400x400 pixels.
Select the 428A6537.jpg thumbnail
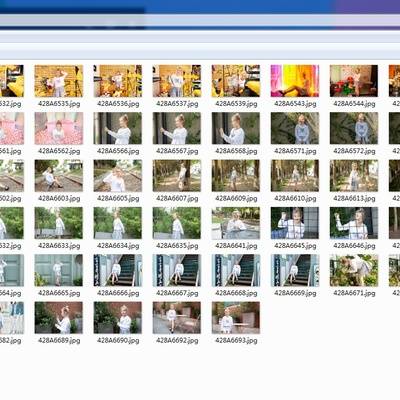coord(177,81)
